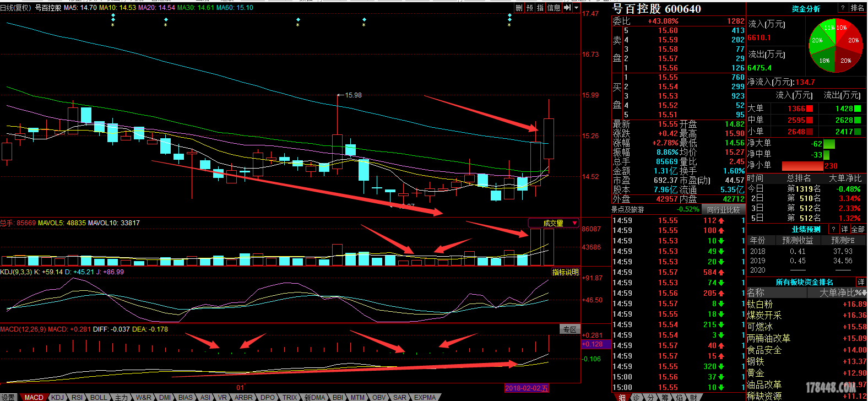This screenshot has height=401, width=868.
Task: Switch to the DMI indicator tab
Action: (x=165, y=397)
